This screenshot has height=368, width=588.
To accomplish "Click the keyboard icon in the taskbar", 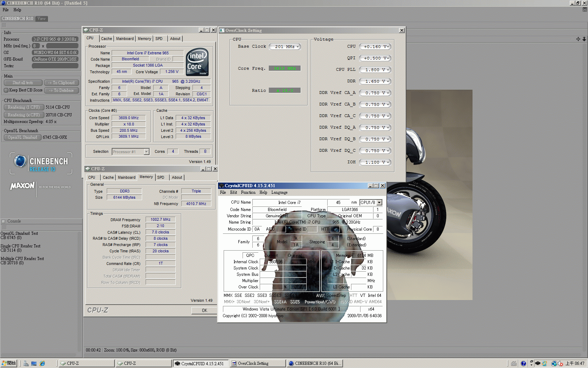I will pos(514,363).
